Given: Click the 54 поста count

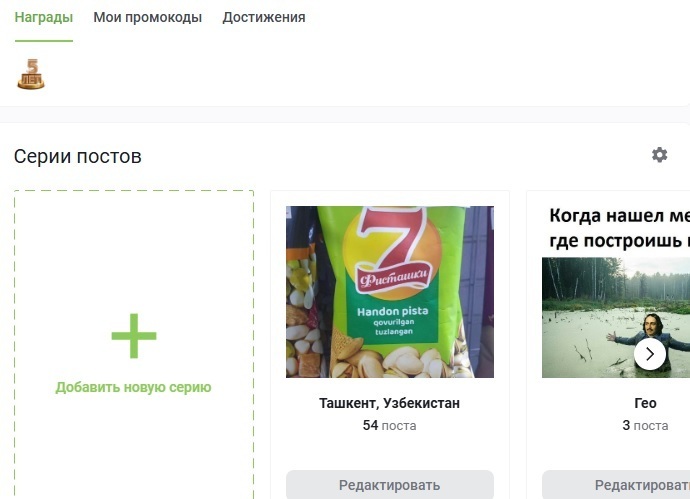Looking at the screenshot, I should point(389,426).
